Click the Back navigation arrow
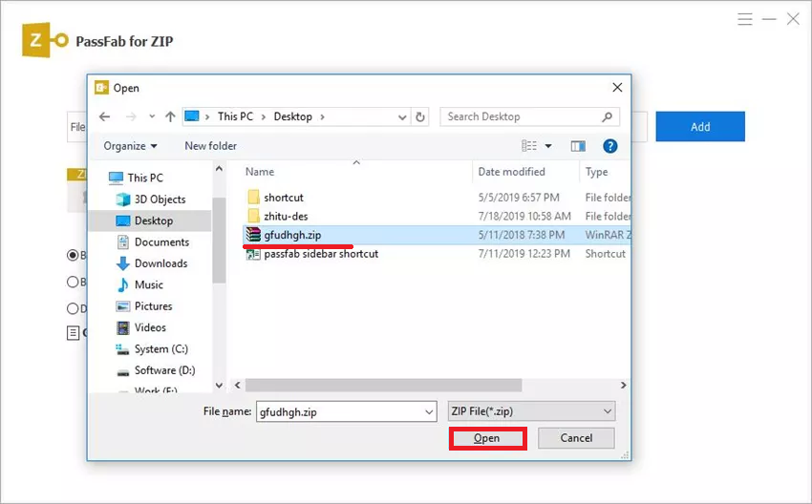812x504 pixels. click(x=105, y=116)
